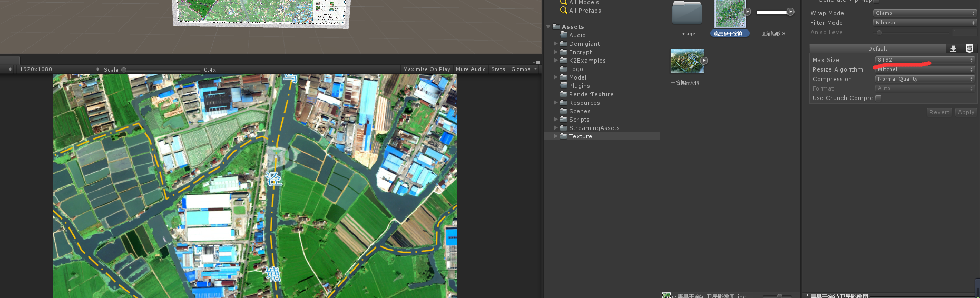This screenshot has width=980, height=298.
Task: Expand the Resources folder arrow
Action: (x=555, y=103)
